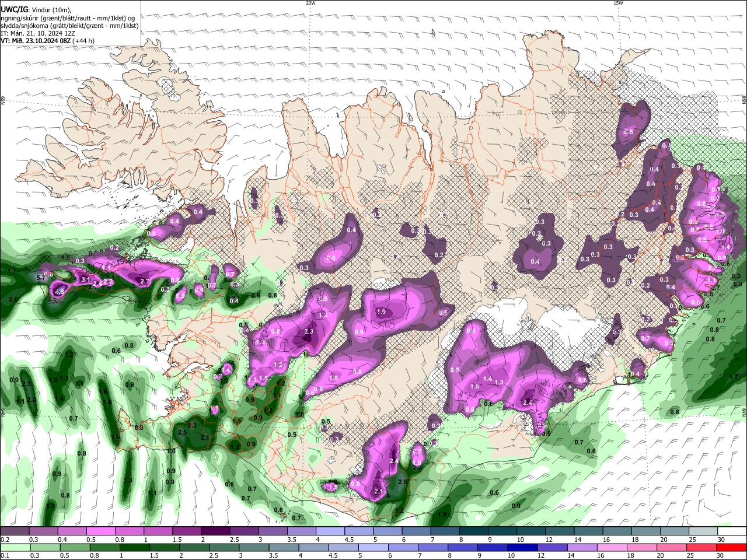Click the 0.1–0.3 pale green swatch, lower legend row
The width and height of the screenshot is (747, 560).
tap(15, 547)
